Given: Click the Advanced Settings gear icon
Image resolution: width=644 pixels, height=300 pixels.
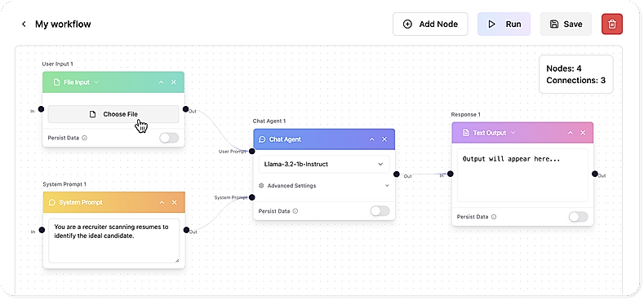Looking at the screenshot, I should (x=261, y=186).
